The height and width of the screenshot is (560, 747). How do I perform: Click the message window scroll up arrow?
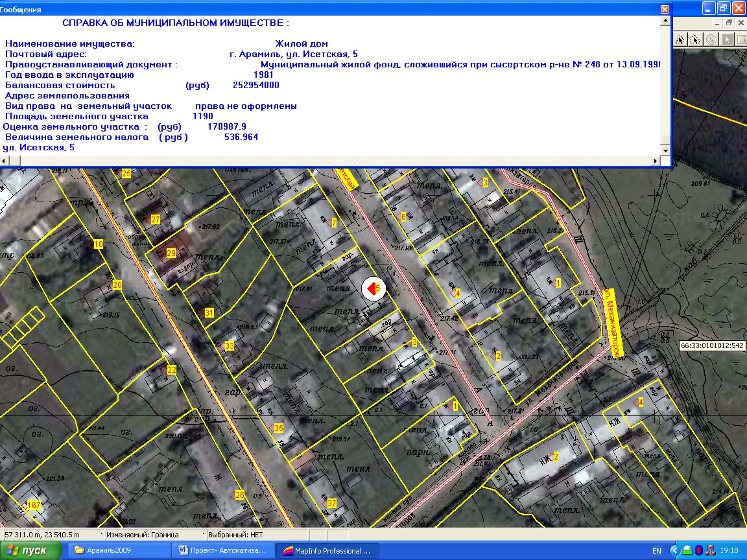(x=665, y=21)
